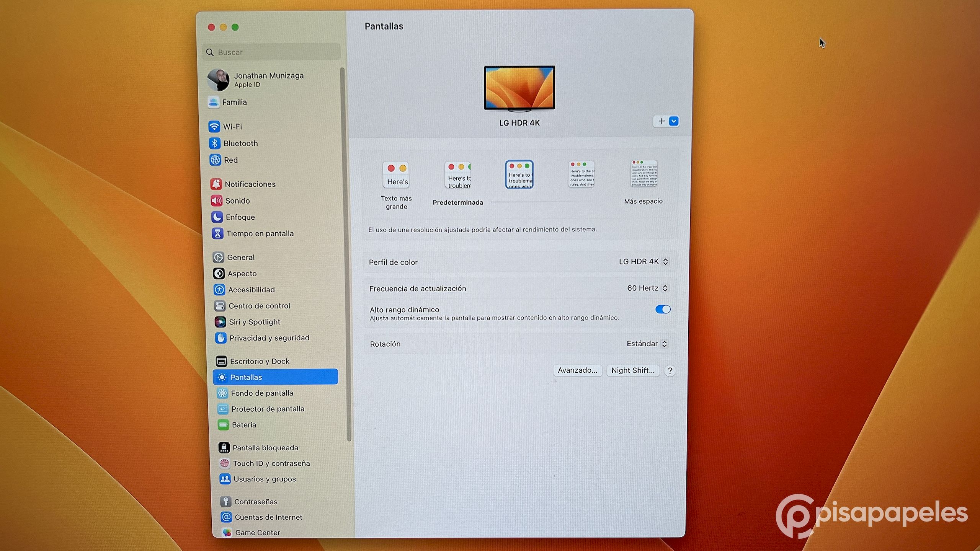Open the Game Center icon

click(227, 532)
